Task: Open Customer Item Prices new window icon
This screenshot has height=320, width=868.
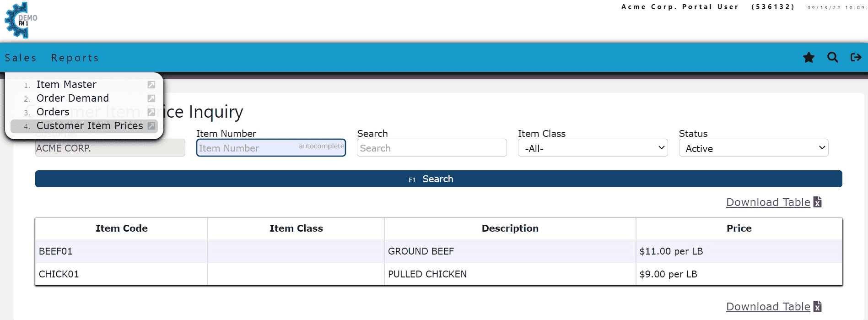Action: (x=151, y=126)
